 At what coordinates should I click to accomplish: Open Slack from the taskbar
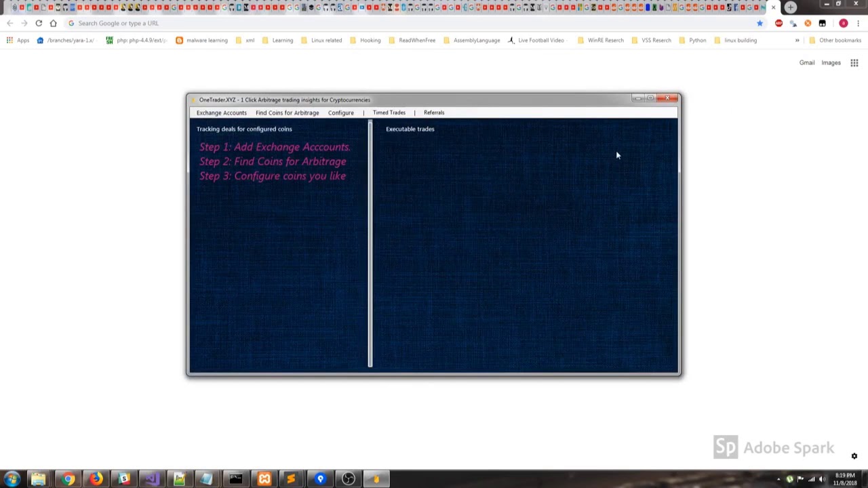coord(124,479)
